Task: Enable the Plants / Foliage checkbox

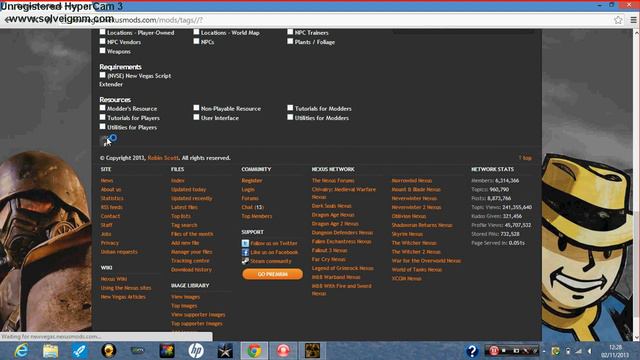Action: pos(290,41)
